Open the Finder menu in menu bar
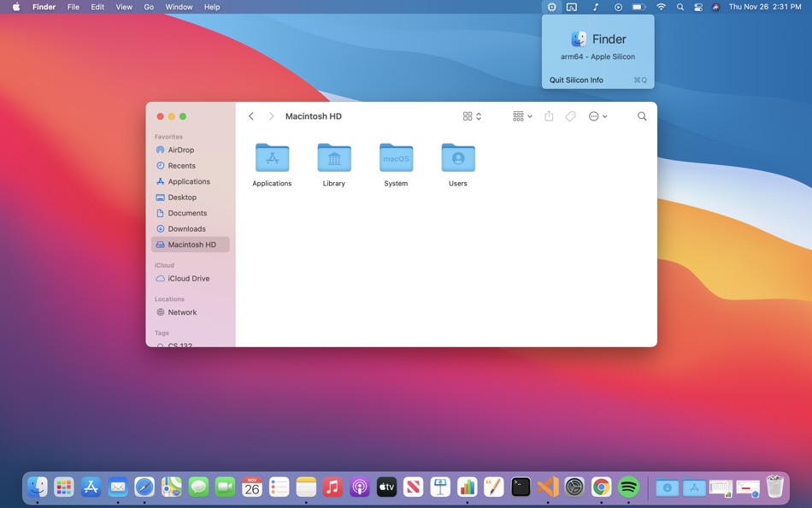This screenshot has height=508, width=812. 44,7
